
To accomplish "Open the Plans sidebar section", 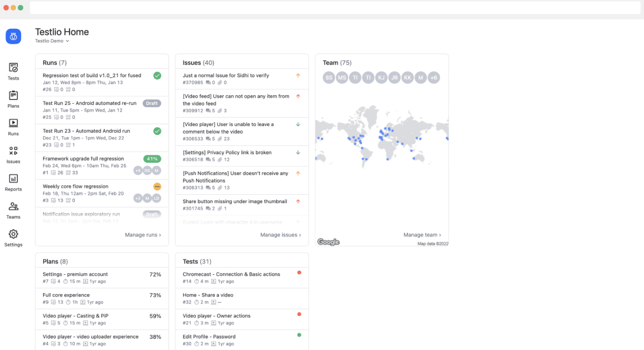I will 13,99.
